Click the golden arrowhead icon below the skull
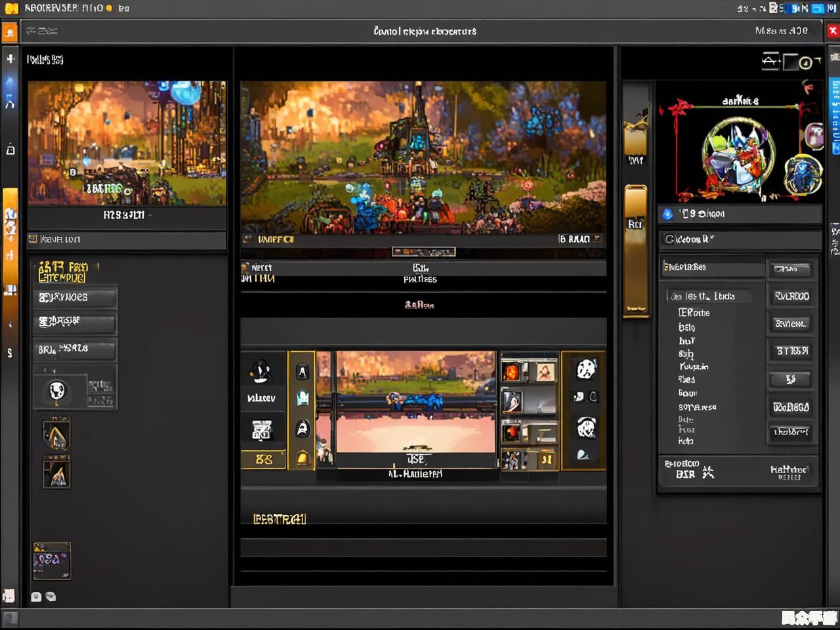 coord(57,435)
